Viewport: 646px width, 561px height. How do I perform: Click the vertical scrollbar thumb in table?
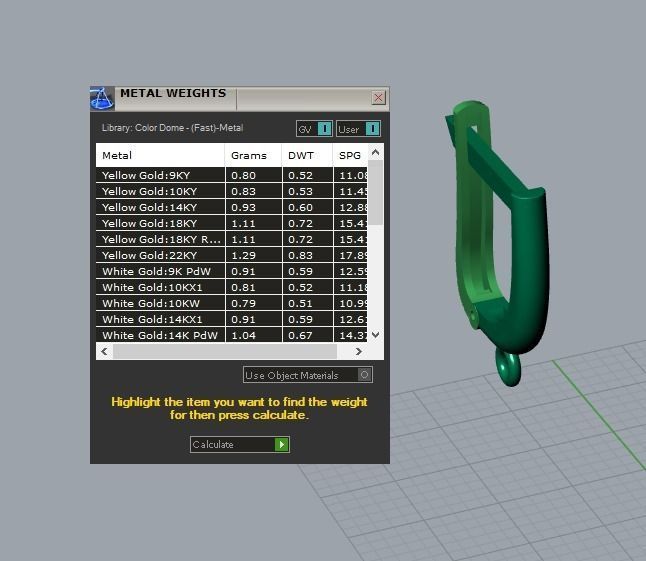[375, 192]
